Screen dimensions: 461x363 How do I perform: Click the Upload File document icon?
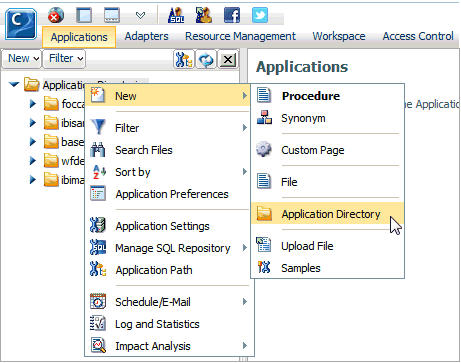click(264, 244)
